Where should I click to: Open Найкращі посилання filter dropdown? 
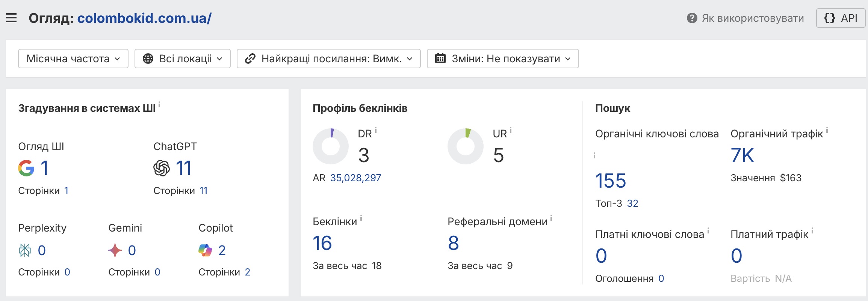[328, 59]
